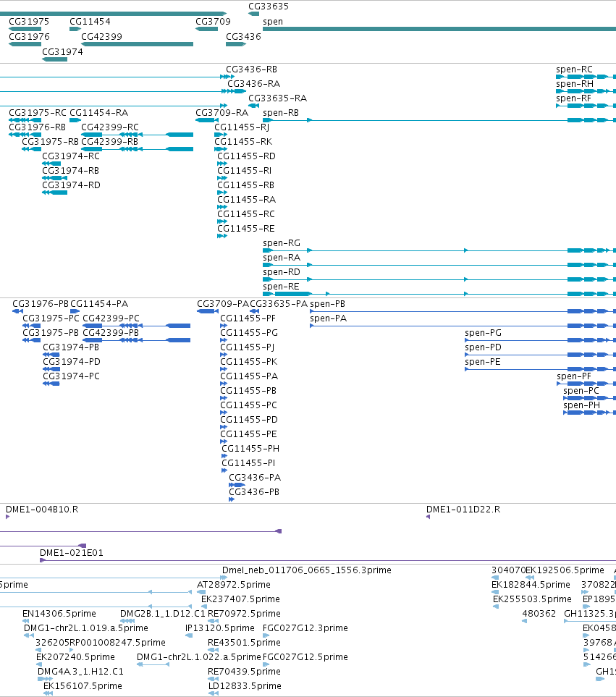The image size is (616, 697).
Task: Select the spen-RH transcript label
Action: (575, 83)
